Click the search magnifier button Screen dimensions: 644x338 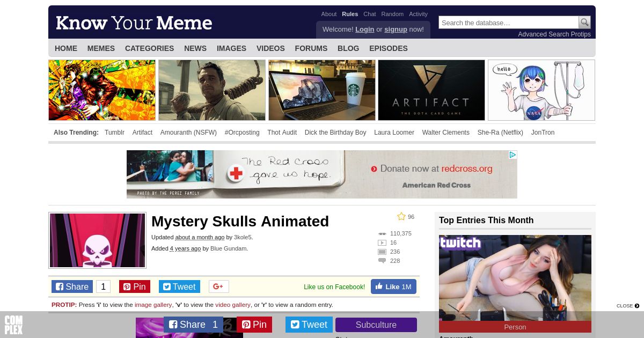click(584, 23)
